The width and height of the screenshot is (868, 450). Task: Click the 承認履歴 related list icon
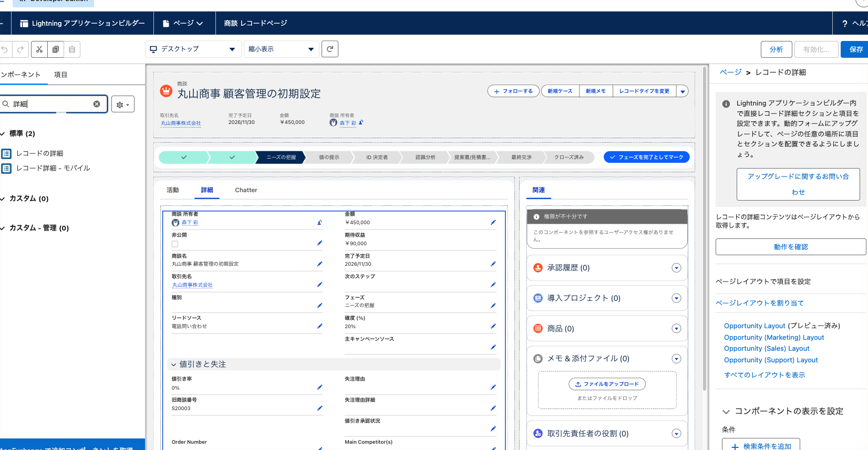(x=538, y=268)
